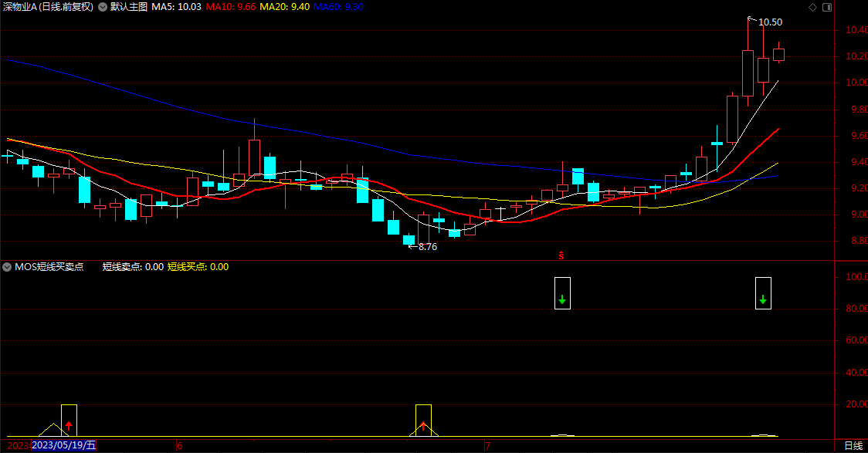Image resolution: width=868 pixels, height=453 pixels.
Task: Open the dropdown next to 深物业A title
Action: pyautogui.click(x=103, y=7)
